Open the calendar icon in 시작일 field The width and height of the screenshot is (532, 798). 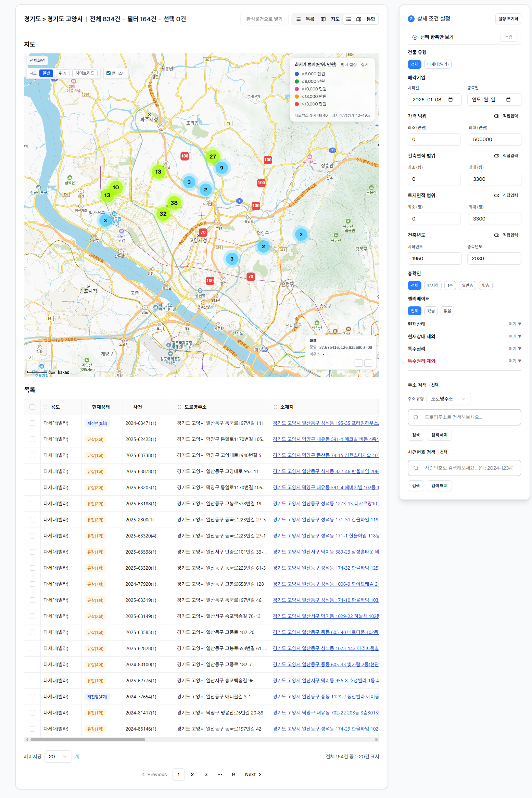pyautogui.click(x=451, y=100)
